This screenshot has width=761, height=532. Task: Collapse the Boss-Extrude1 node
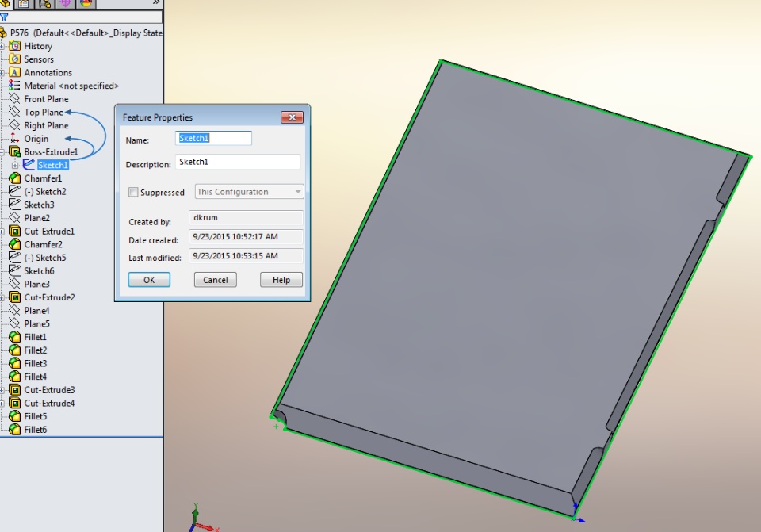coord(2,152)
